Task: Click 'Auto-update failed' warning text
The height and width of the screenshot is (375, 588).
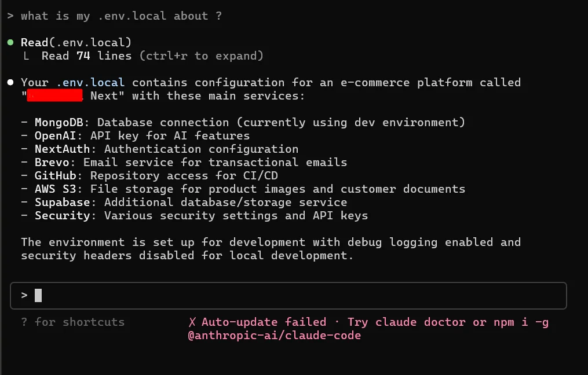Action: click(264, 322)
